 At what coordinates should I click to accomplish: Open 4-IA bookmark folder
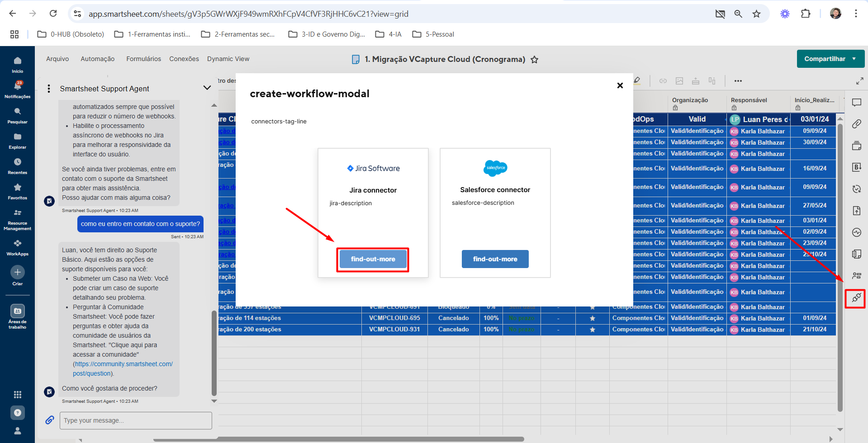(389, 34)
